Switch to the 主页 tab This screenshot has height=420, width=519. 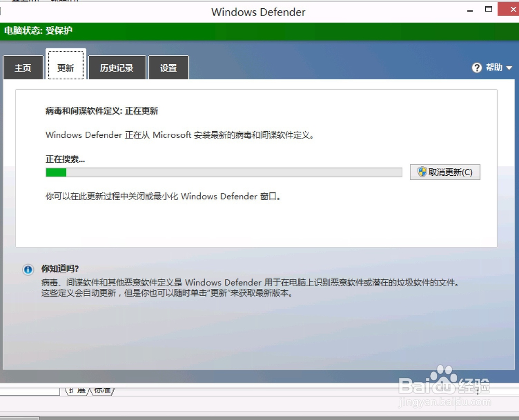tap(23, 68)
